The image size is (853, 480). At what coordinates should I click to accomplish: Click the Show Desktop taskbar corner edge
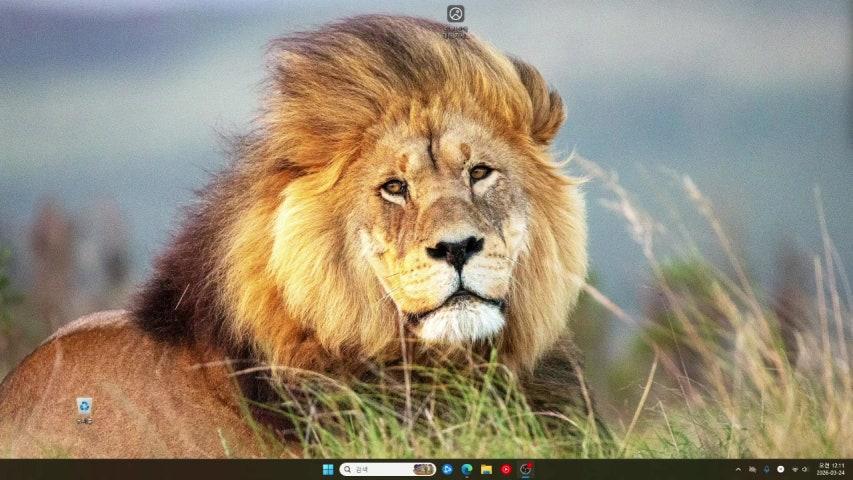tap(850, 469)
